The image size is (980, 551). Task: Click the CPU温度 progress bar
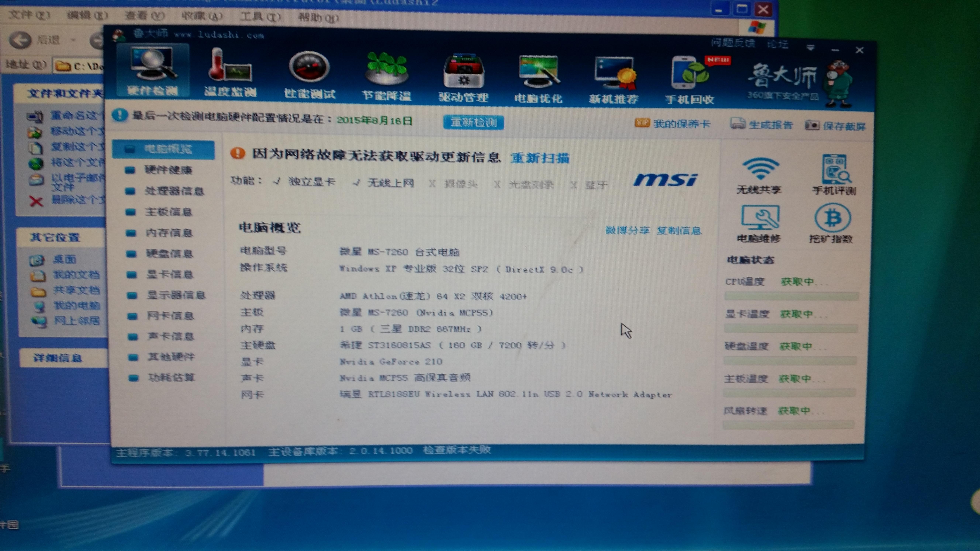tap(791, 296)
